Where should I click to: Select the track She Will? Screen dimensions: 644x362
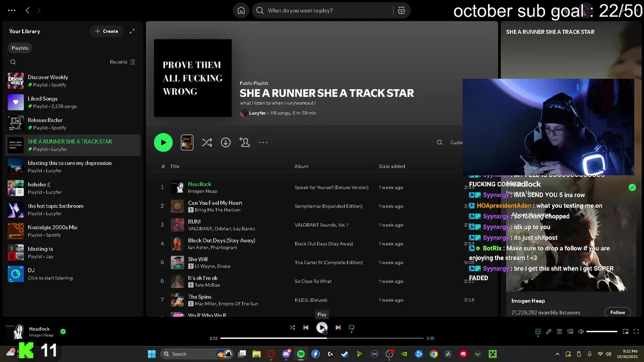pyautogui.click(x=198, y=259)
